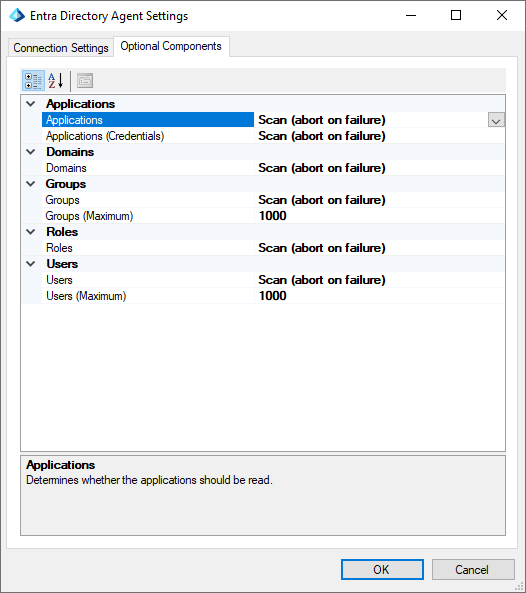Edit the Users (Maximum) value 1000

pos(379,296)
